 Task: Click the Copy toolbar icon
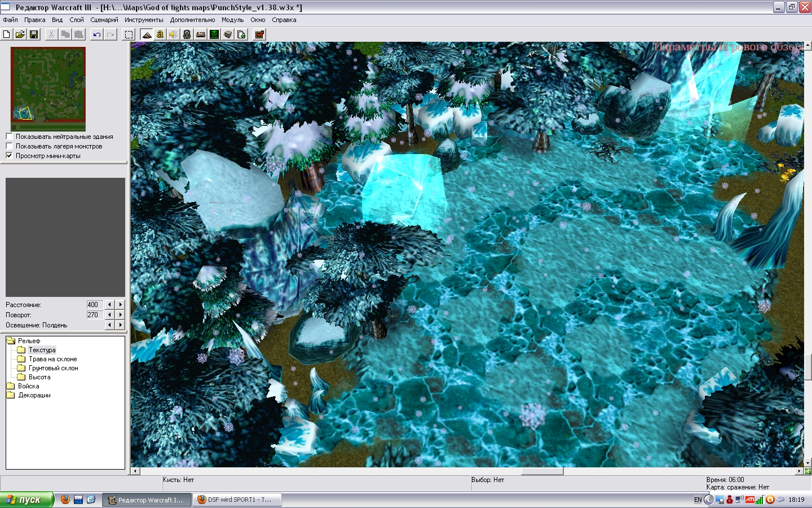(65, 34)
